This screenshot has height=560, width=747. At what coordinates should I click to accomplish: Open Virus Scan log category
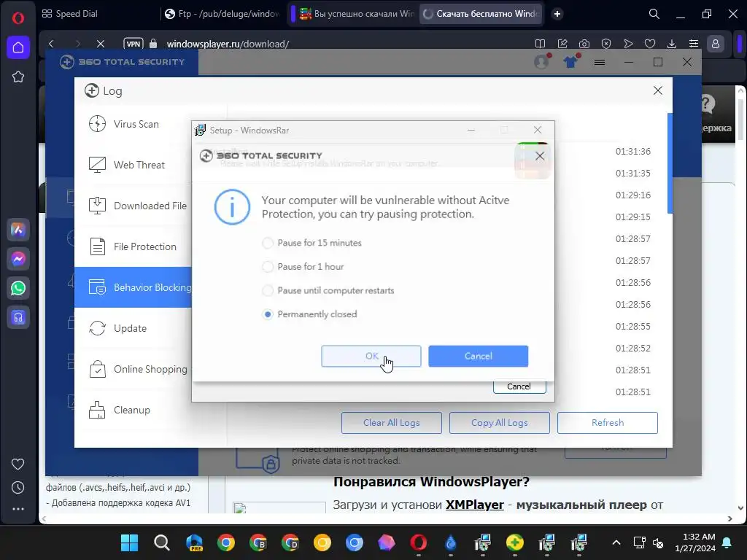pos(133,124)
